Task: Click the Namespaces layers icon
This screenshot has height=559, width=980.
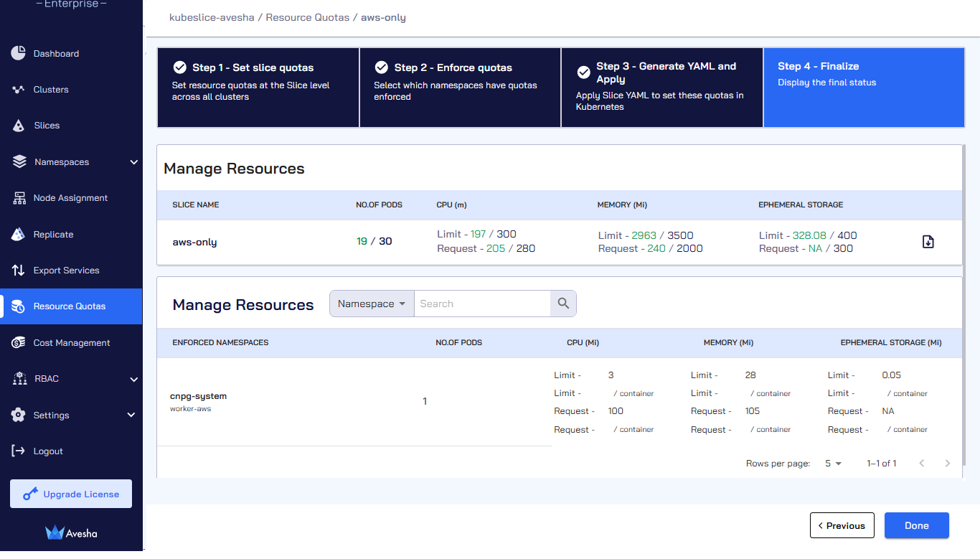Action: [19, 162]
